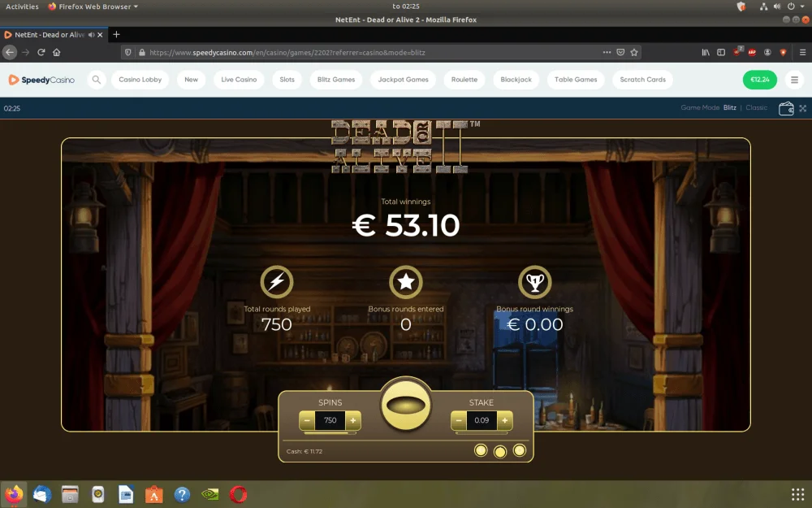Switch game mode to Classic
812x508 pixels.
tap(756, 108)
